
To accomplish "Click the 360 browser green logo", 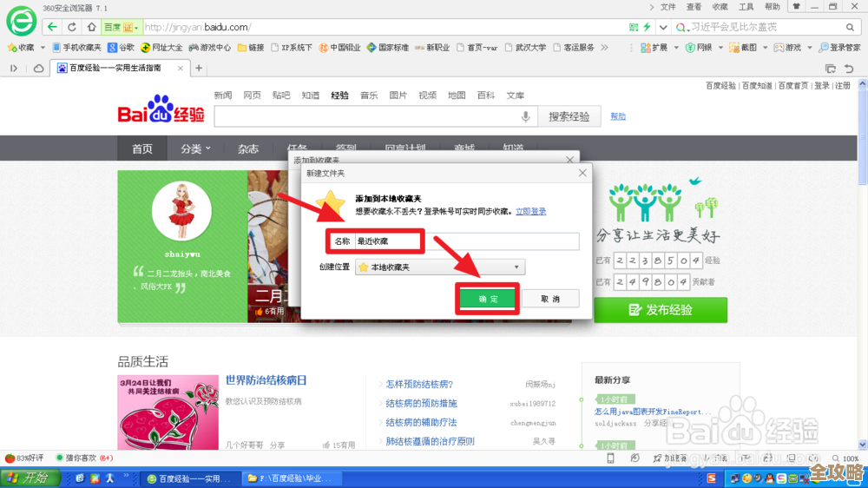I will pos(21,18).
